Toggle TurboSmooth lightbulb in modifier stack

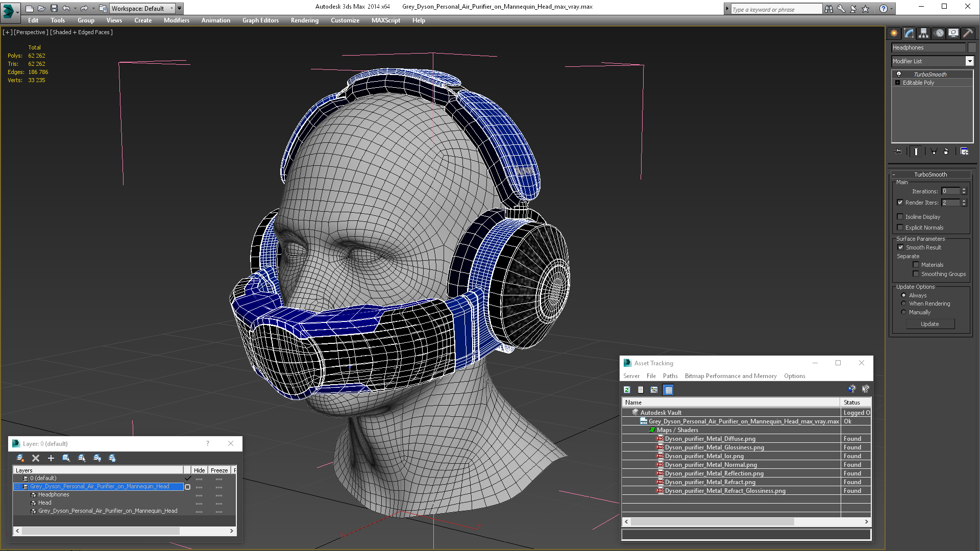pos(899,74)
